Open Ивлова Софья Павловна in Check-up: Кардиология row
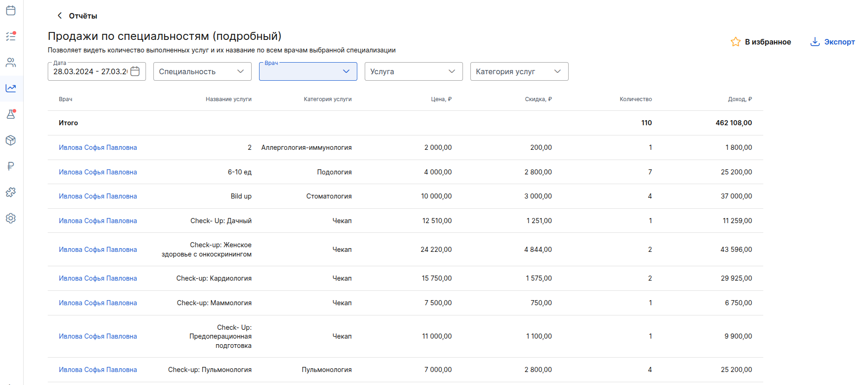Screen dimensions: 868x385 pos(98,278)
